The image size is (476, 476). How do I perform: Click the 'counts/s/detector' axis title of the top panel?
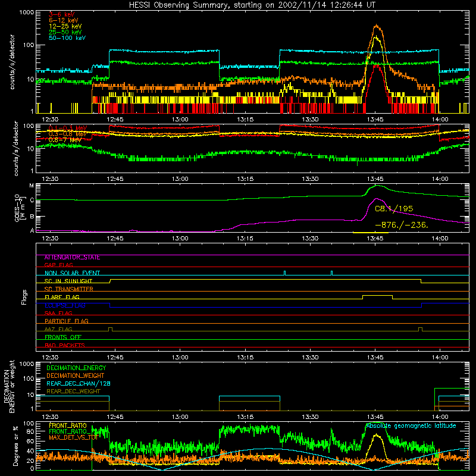point(12,62)
